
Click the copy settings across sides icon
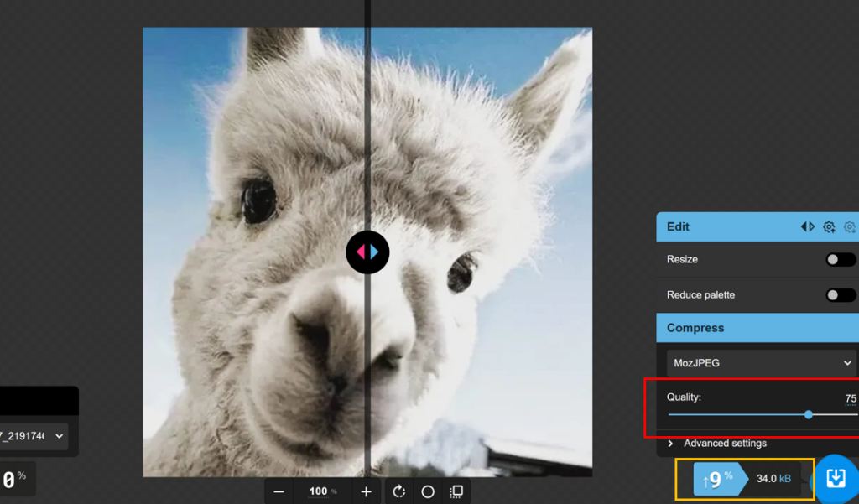[x=807, y=226]
